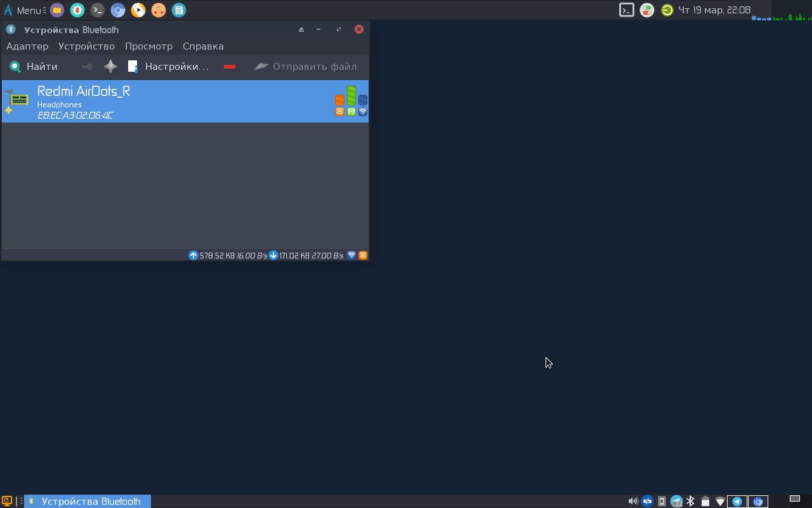The height and width of the screenshot is (508, 812).
Task: Select Устройства Bluetooth taskbar button
Action: pos(88,501)
